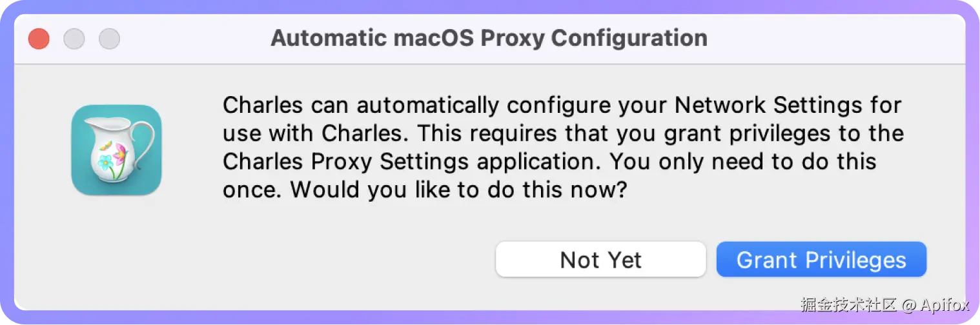The height and width of the screenshot is (325, 980).
Task: Click the Charles pitcher app icon
Action: tap(116, 150)
